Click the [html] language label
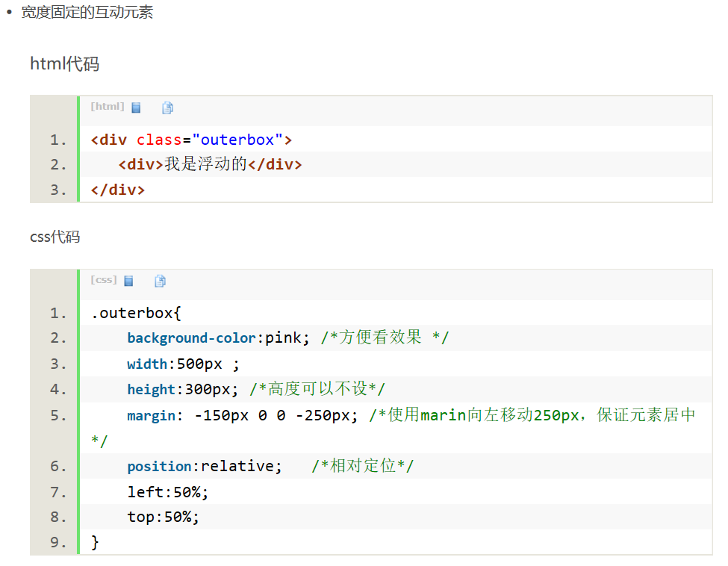Image resolution: width=728 pixels, height=566 pixels. (x=108, y=106)
